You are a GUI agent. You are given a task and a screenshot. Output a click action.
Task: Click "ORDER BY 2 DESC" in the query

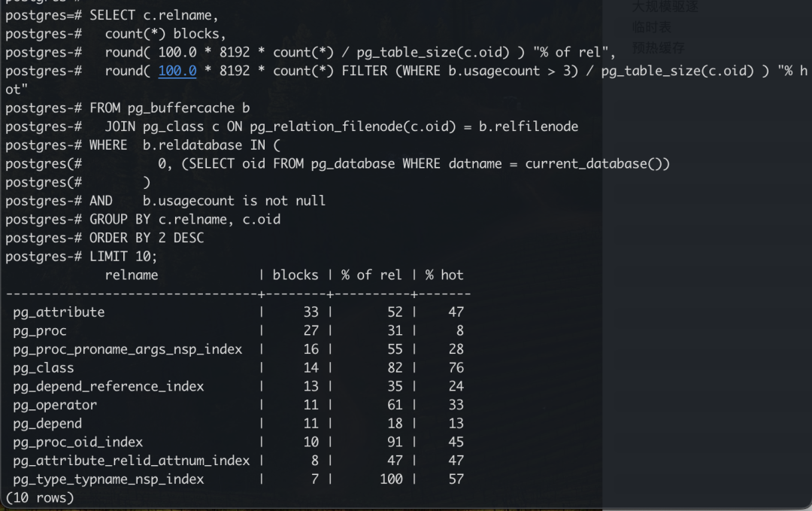(147, 238)
